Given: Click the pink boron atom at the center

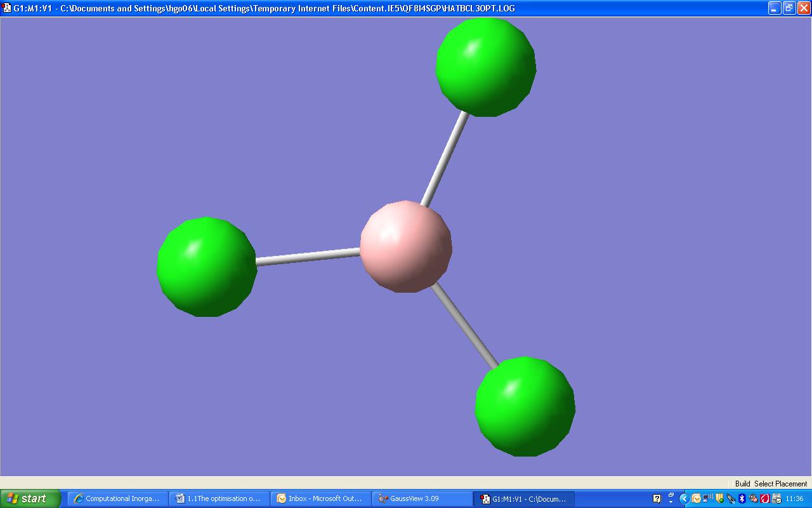Looking at the screenshot, I should pos(406,246).
